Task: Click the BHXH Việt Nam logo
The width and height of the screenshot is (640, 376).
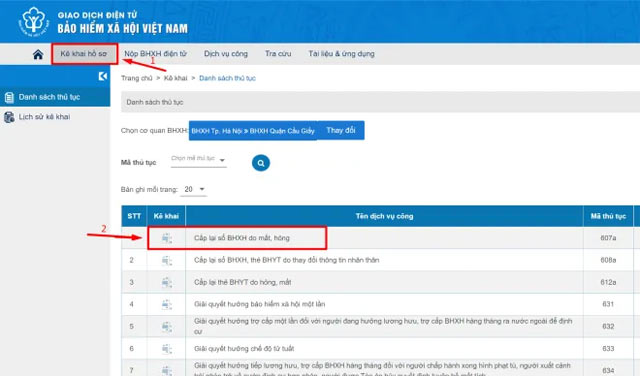Action: pos(33,21)
